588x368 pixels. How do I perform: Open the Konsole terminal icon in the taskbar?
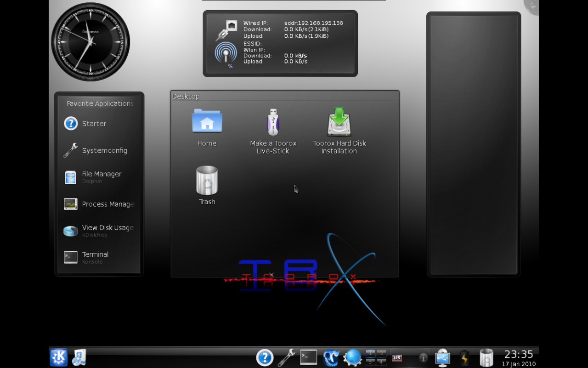(308, 357)
